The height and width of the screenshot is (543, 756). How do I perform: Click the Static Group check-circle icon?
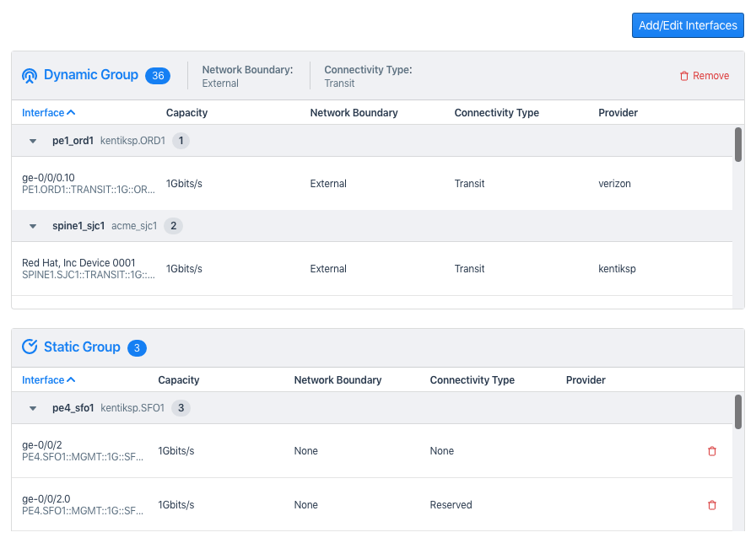[x=28, y=347]
